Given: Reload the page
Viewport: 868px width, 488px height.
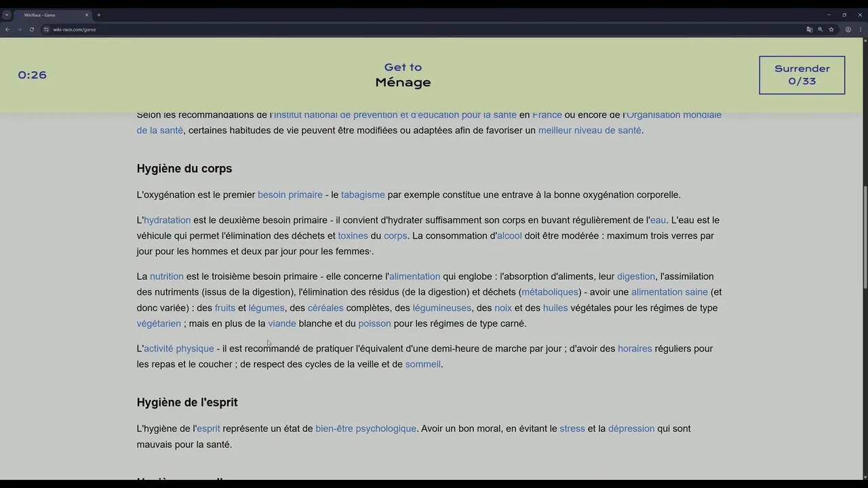Looking at the screenshot, I should [x=31, y=29].
